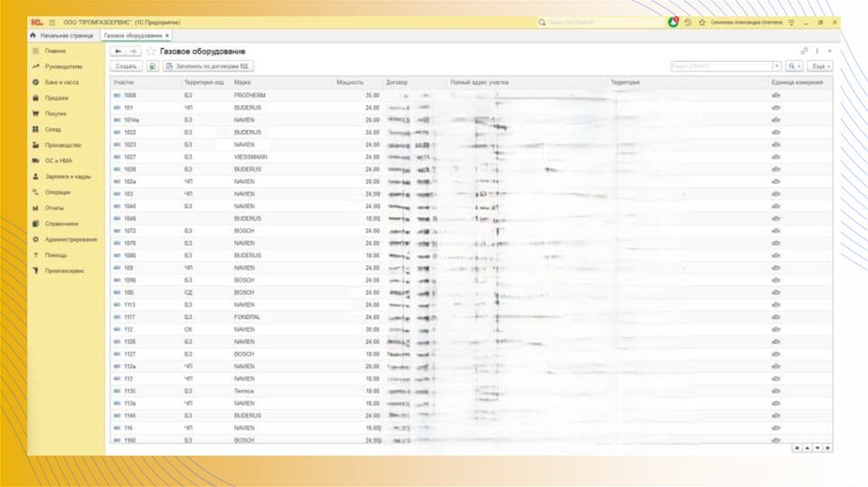This screenshot has width=868, height=487.
Task: Select the VIESSMANN cell in row 1027
Action: pos(251,157)
